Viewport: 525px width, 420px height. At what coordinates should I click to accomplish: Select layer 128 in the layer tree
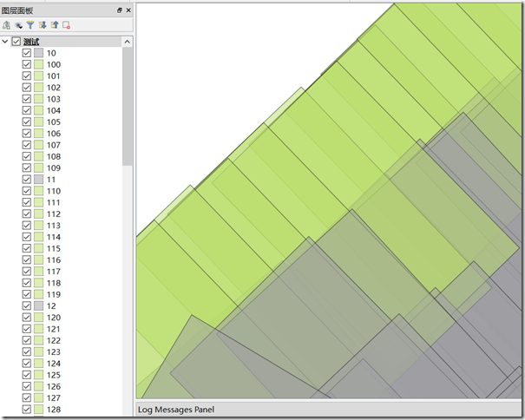(x=54, y=410)
